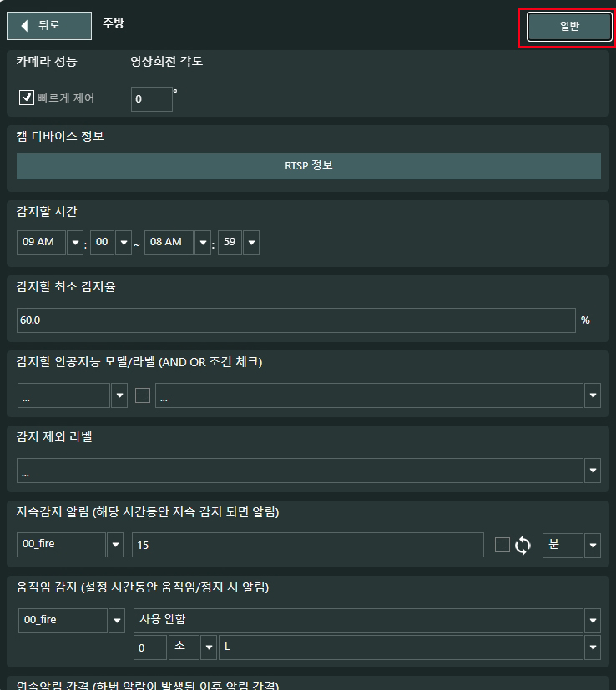Click the 영상회전 각도 input field

[151, 98]
